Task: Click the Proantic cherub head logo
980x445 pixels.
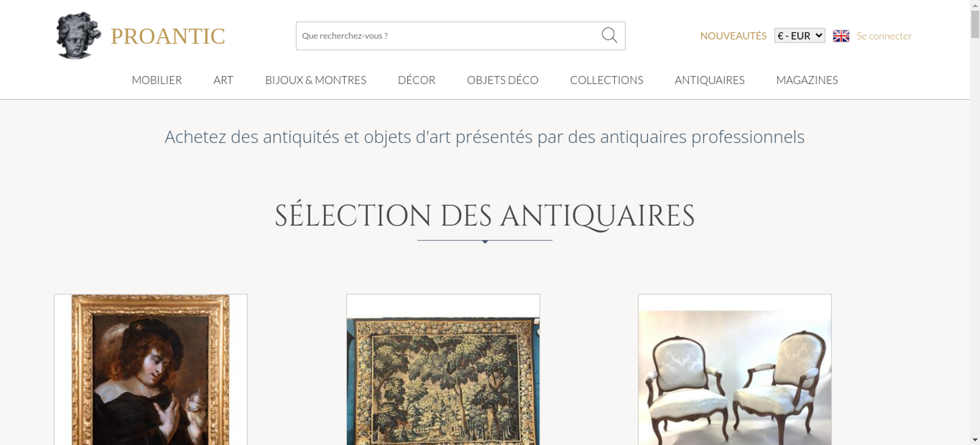Action: pos(78,35)
